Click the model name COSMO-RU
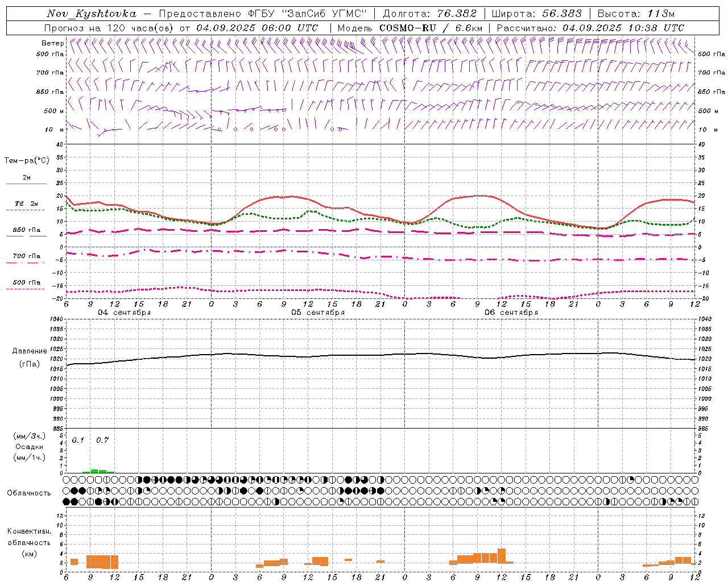Viewport: 728px width, 582px height. tap(408, 28)
